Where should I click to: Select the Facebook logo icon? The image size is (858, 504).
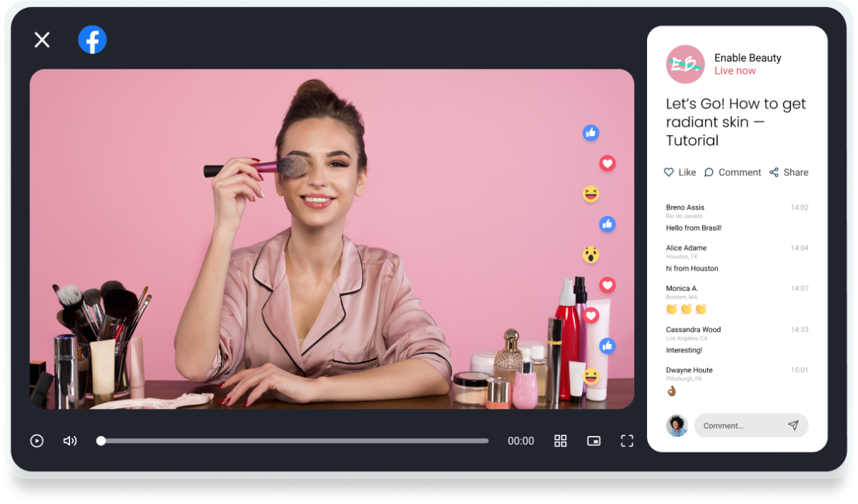tap(92, 40)
